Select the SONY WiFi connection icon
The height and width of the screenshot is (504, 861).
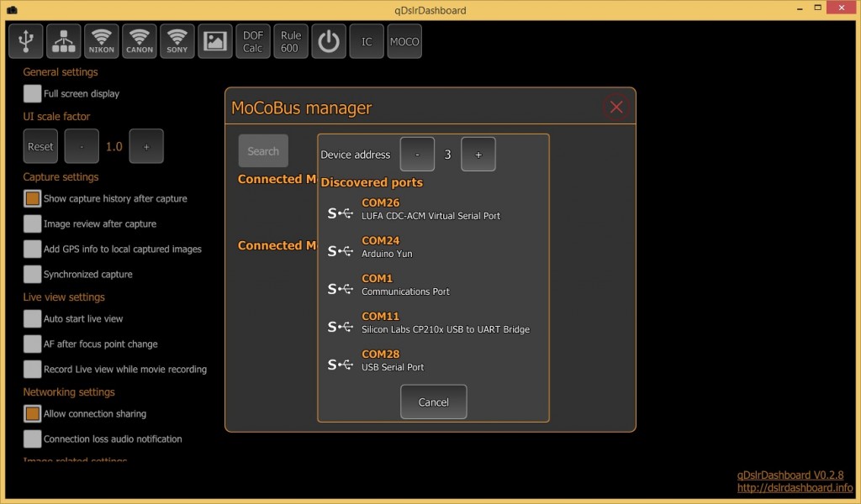[177, 40]
